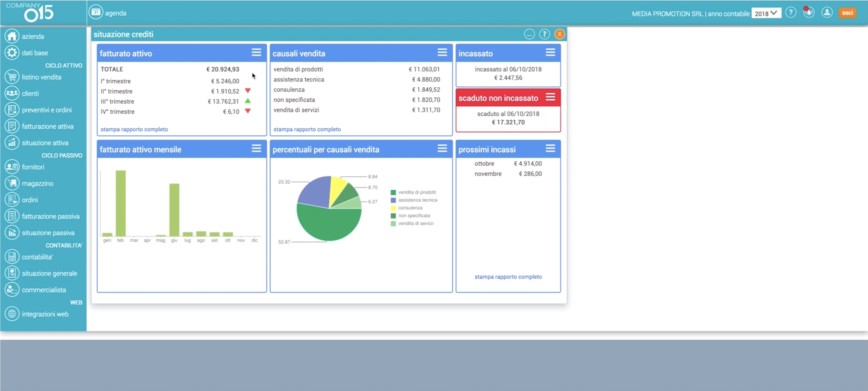Open fatturato attivo mensile hamburger menu
Viewport: 868px width, 391px height.
click(256, 148)
